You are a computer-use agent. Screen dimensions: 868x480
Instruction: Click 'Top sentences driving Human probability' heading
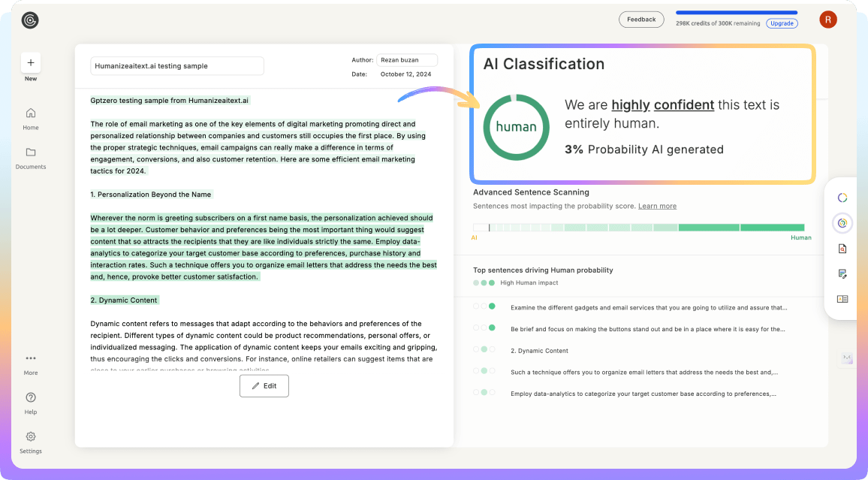point(542,270)
